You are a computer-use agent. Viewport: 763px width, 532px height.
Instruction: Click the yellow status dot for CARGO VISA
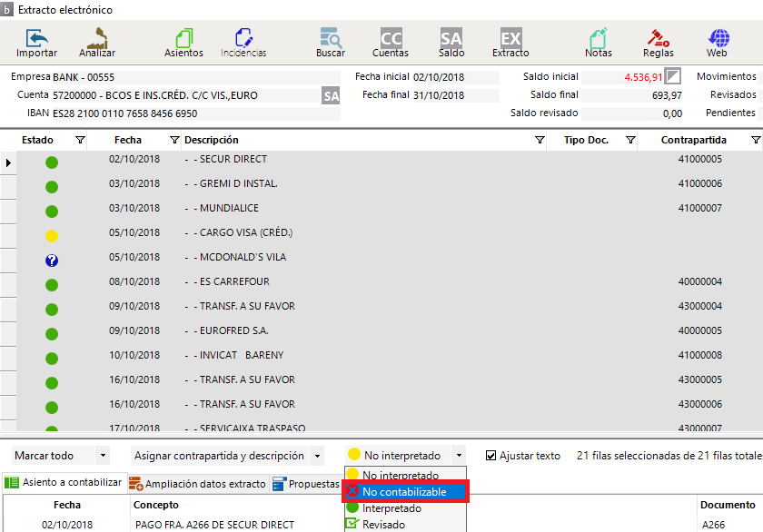point(52,236)
